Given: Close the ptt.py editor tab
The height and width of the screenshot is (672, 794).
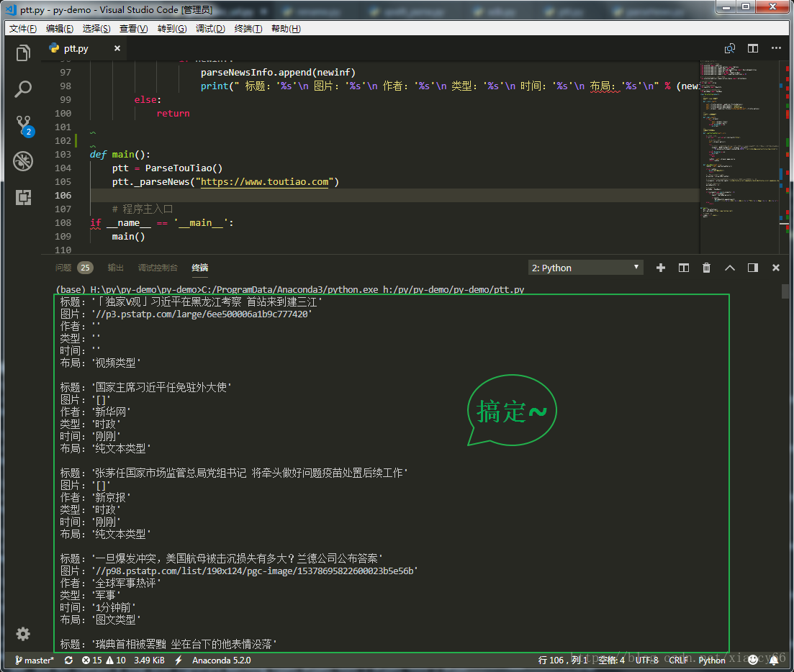Looking at the screenshot, I should pos(117,48).
